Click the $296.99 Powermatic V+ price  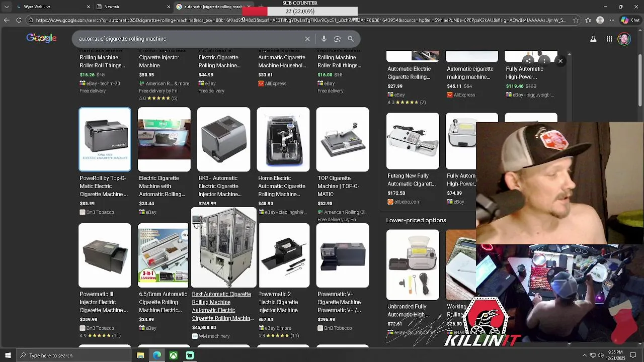326,319
